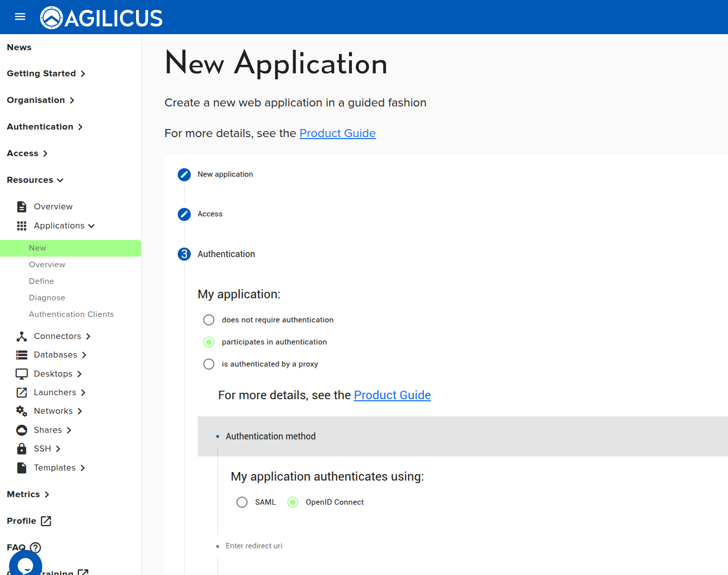
Task: Click the Applications grid icon
Action: (x=22, y=226)
